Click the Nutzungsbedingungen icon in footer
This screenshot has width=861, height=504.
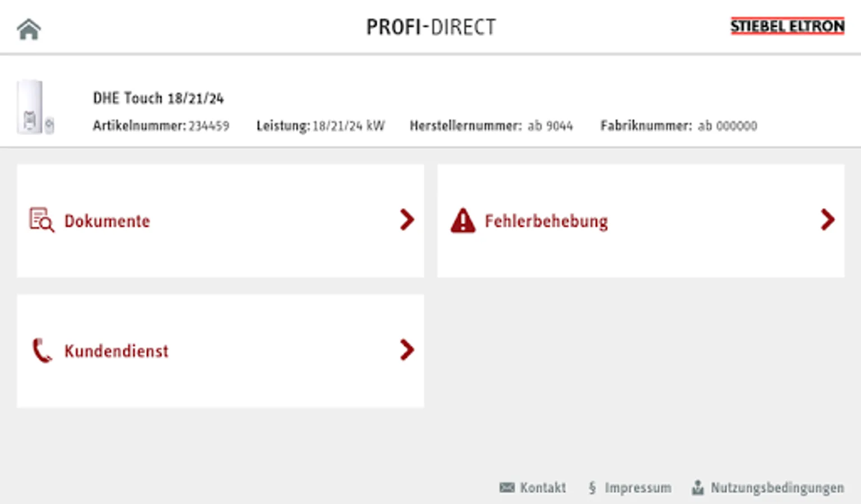pyautogui.click(x=698, y=488)
